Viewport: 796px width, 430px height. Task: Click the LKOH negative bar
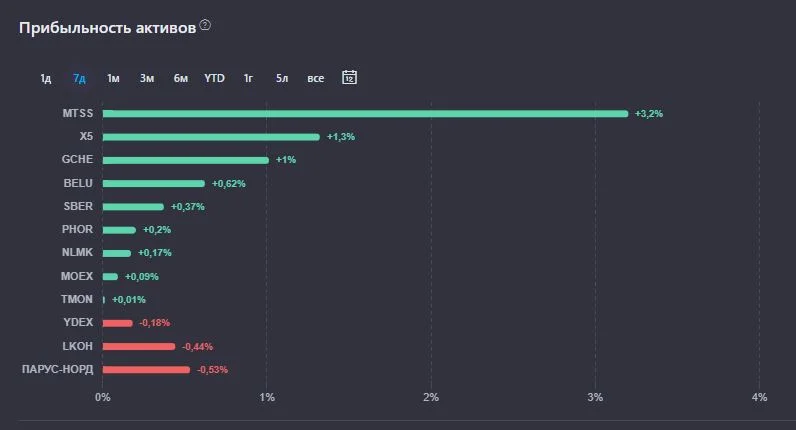click(139, 346)
